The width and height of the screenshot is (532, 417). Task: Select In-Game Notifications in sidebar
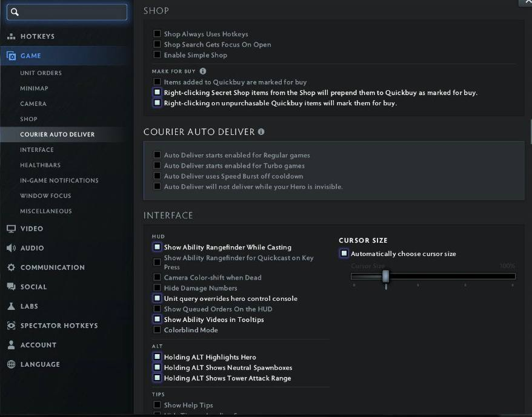pos(59,180)
